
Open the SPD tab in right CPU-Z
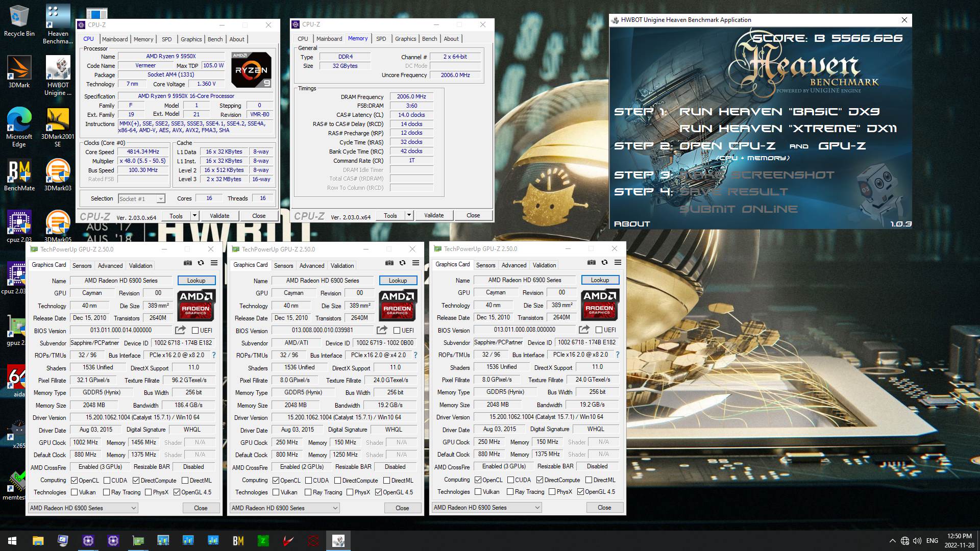[x=381, y=39]
